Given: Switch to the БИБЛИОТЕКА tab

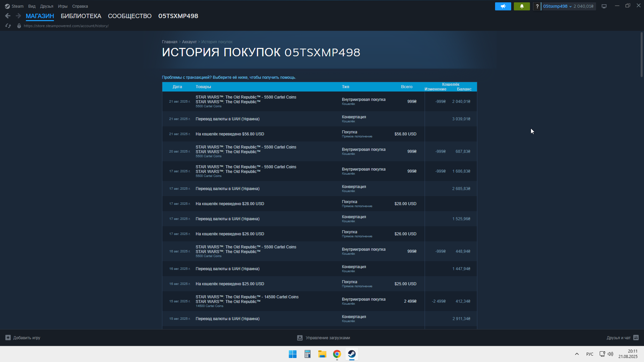Looking at the screenshot, I should 81,16.
